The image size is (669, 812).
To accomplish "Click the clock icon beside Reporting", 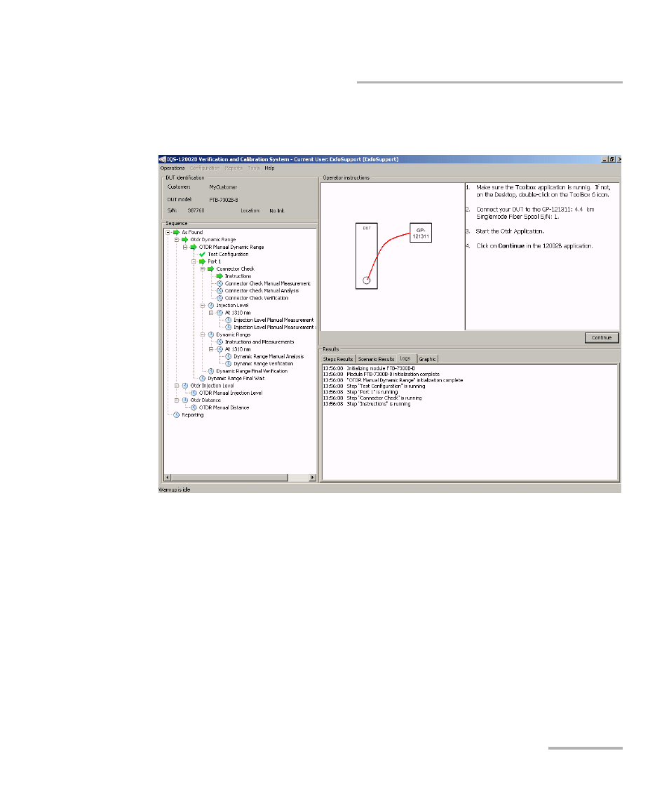I will tap(176, 415).
